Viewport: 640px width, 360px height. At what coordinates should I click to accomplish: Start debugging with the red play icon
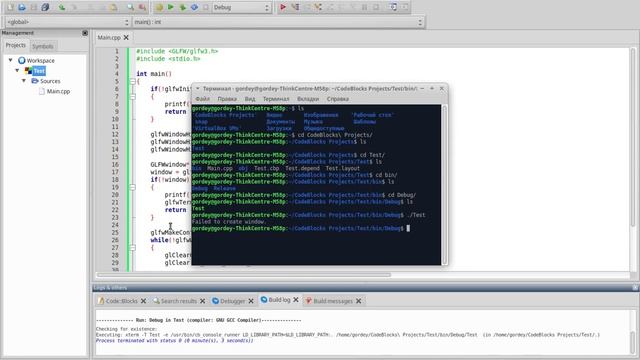coord(282,7)
